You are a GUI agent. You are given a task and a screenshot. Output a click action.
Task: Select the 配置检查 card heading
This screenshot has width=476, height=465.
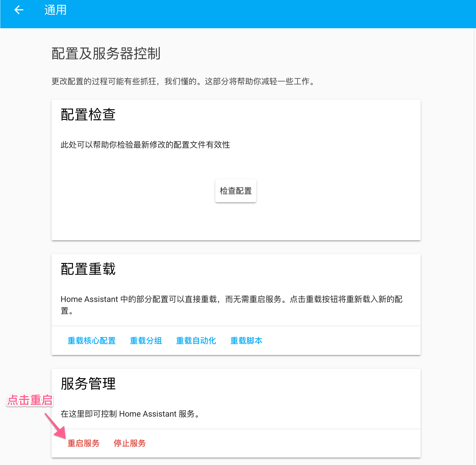pyautogui.click(x=88, y=115)
